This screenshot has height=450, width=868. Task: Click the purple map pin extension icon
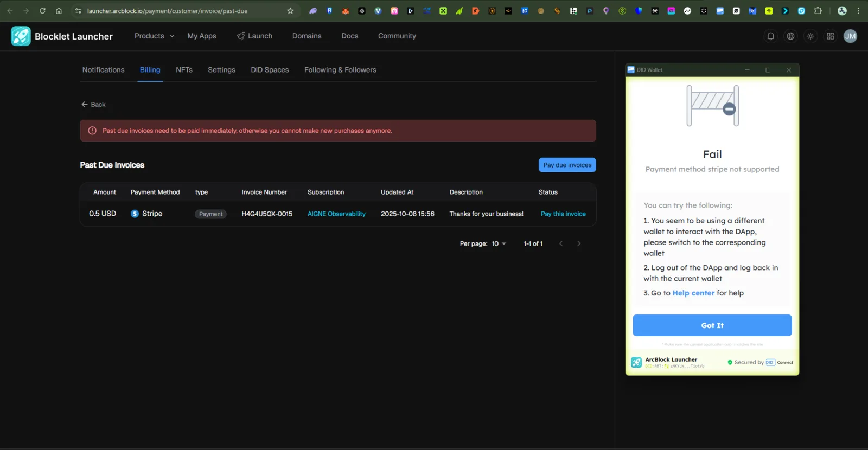[x=606, y=11]
